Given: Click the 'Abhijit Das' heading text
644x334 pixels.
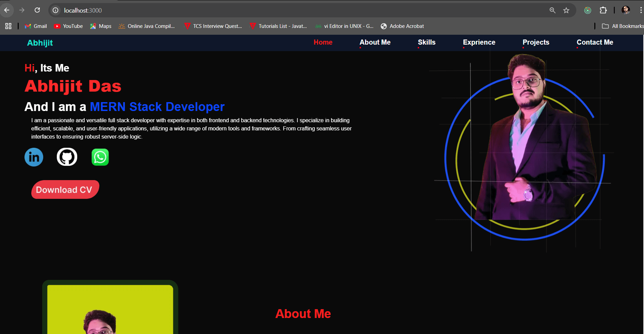Looking at the screenshot, I should [73, 86].
